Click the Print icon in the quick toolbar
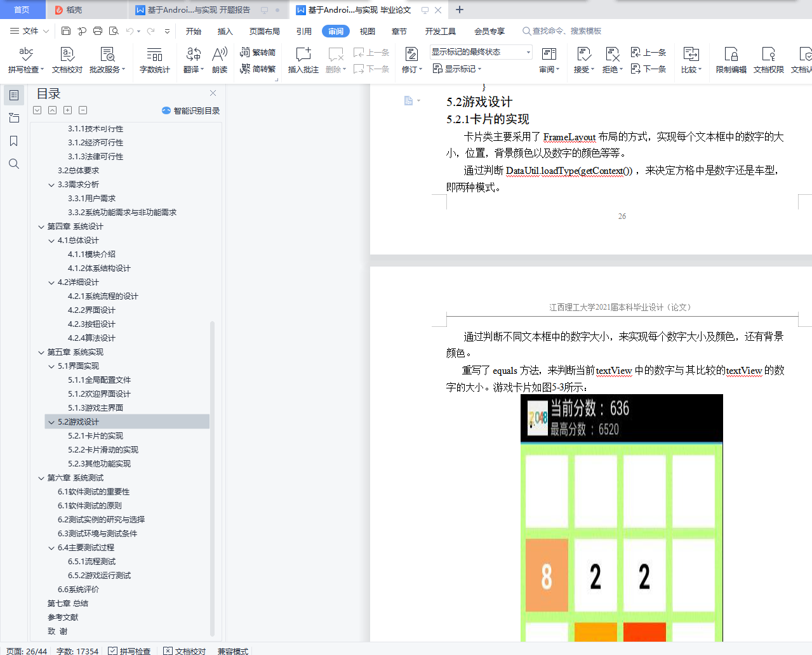 (x=98, y=30)
